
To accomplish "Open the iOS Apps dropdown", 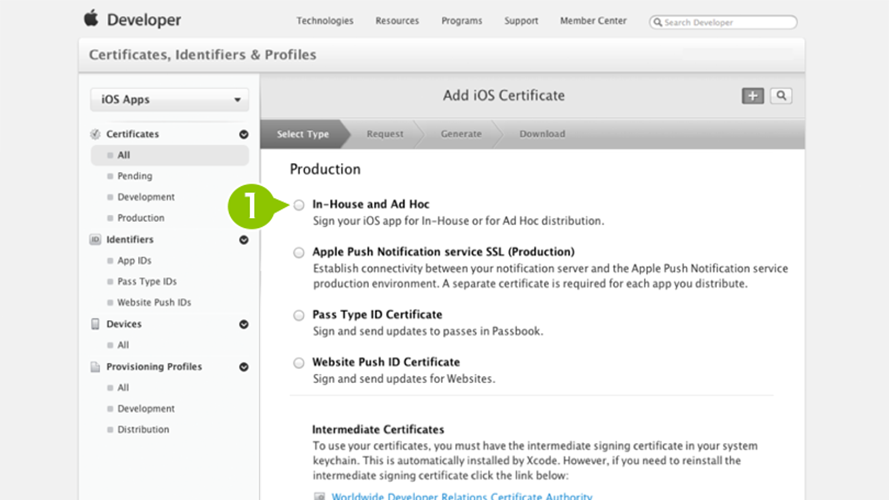I will 170,100.
